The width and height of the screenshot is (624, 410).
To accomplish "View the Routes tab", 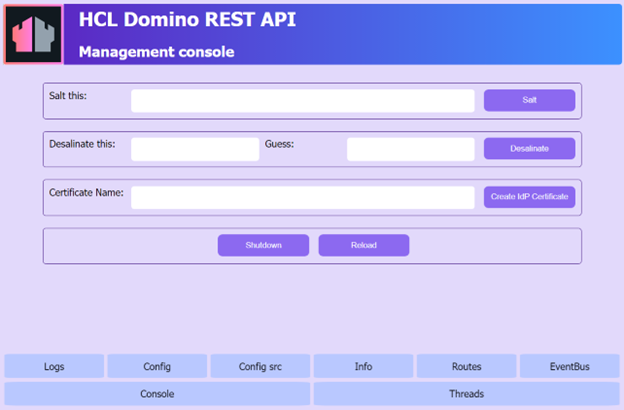I will click(466, 367).
